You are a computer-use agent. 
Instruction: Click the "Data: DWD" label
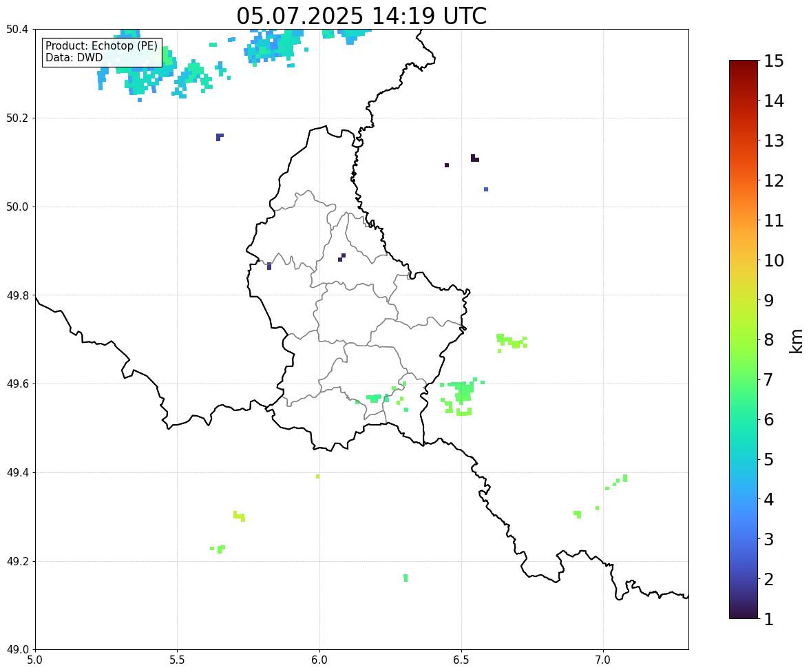tap(74, 58)
